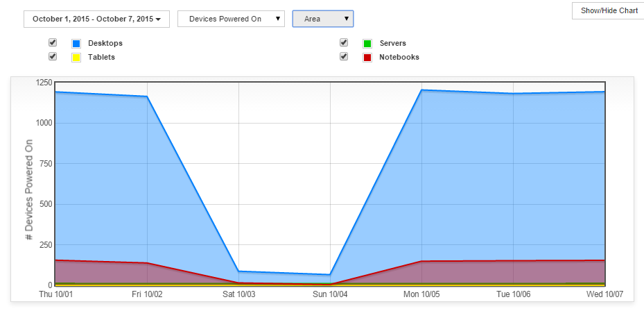Image resolution: width=644 pixels, height=311 pixels.
Task: Click the Desktops line at Sun 10/04
Action: click(x=330, y=275)
